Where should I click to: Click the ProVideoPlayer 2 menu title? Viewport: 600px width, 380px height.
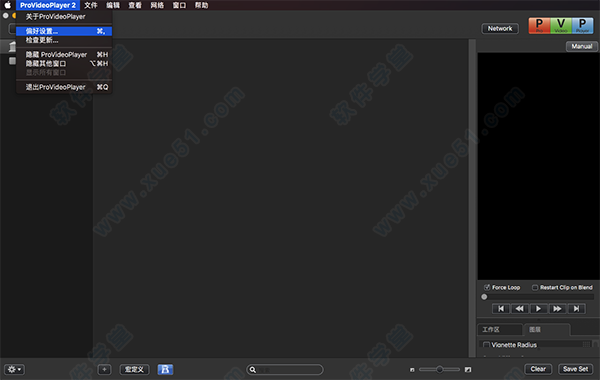click(48, 5)
